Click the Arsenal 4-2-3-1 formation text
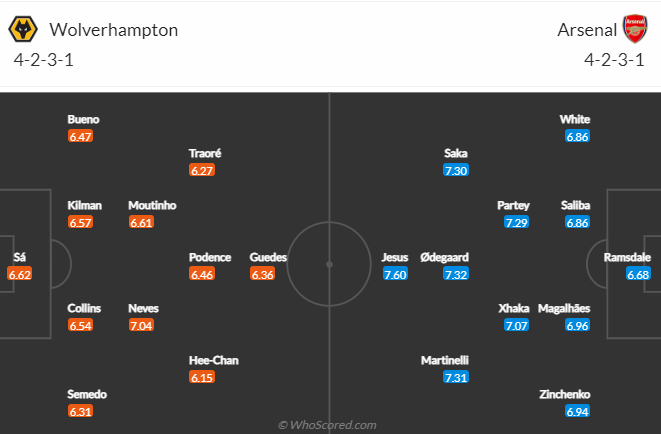The width and height of the screenshot is (661, 434). point(614,60)
